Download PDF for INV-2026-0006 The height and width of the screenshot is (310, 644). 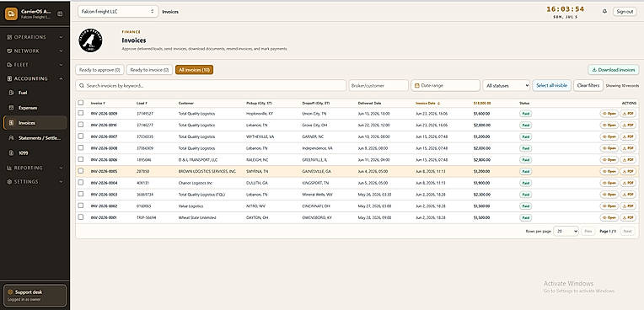(x=628, y=160)
